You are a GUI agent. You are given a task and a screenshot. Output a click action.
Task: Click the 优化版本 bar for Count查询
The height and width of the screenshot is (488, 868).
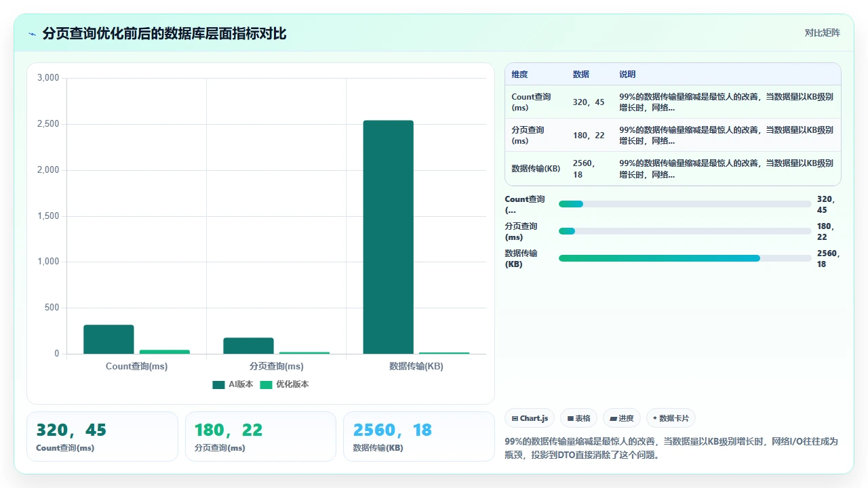click(165, 352)
